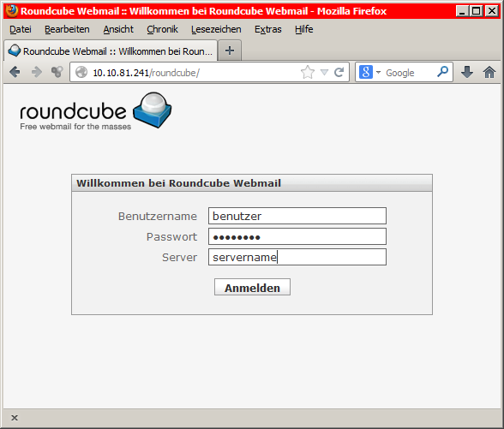Open a new tab with the plus button
Viewport: 504px width, 429px height.
(230, 51)
